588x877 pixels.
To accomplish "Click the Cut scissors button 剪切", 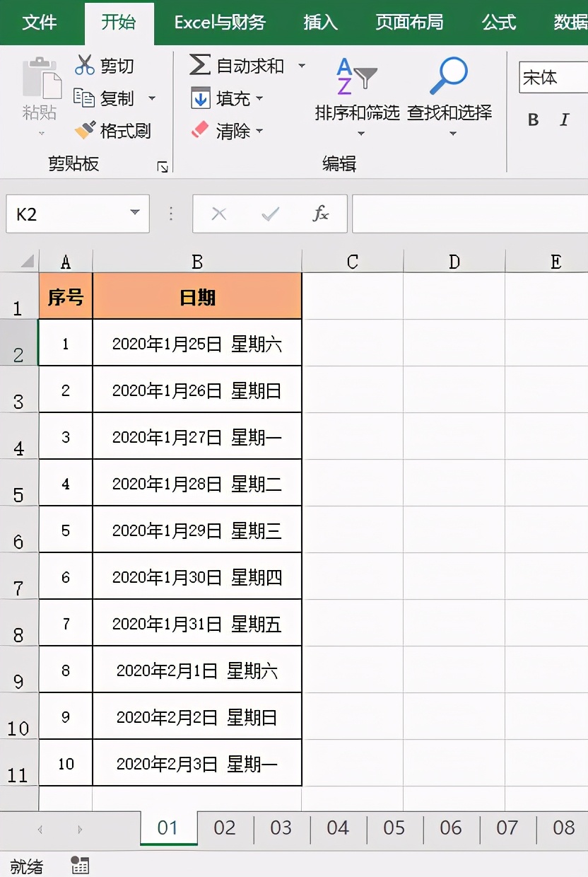I will pyautogui.click(x=104, y=66).
